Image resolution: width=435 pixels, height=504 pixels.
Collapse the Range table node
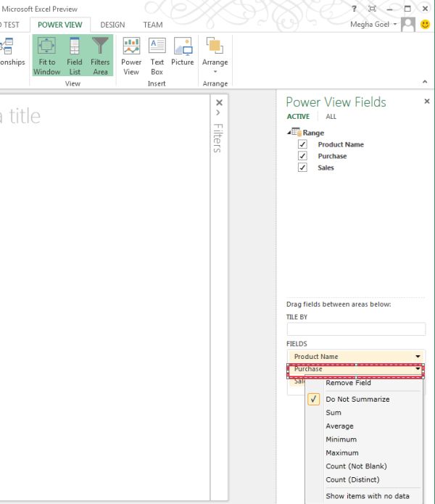(289, 132)
